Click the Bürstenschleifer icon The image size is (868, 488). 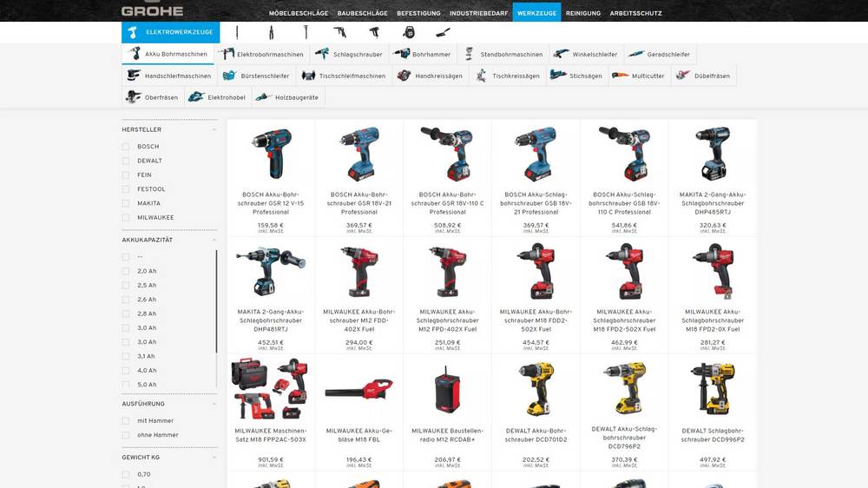(x=229, y=76)
